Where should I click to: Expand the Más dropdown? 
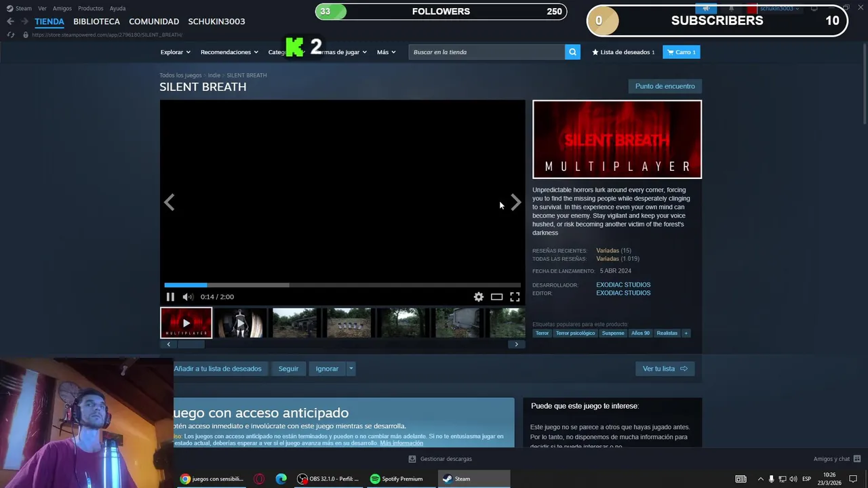[x=387, y=52]
